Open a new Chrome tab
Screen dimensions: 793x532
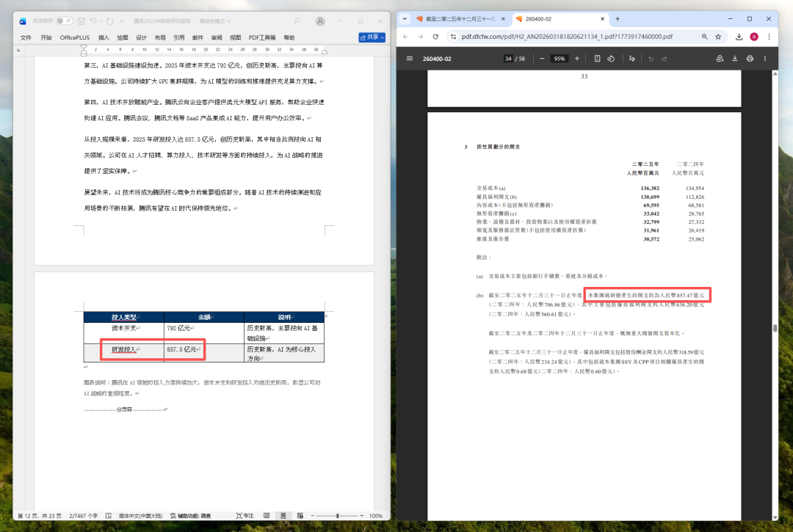pos(618,19)
